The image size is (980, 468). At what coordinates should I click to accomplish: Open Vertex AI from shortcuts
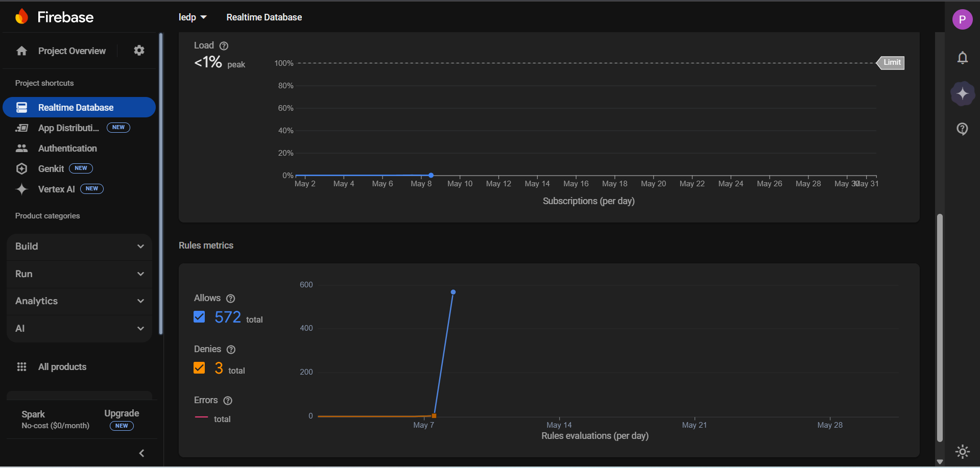[79, 189]
